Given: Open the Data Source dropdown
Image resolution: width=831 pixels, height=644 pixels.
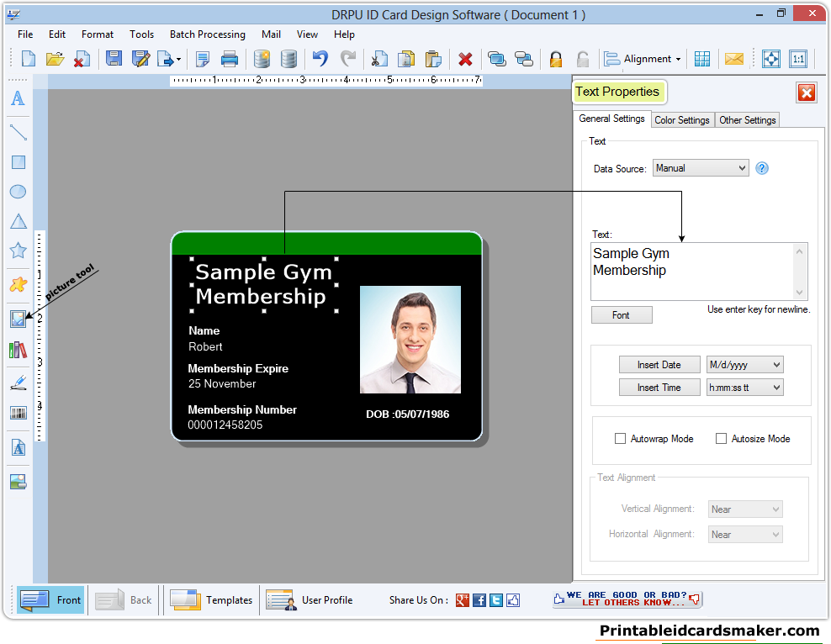Looking at the screenshot, I should tap(700, 168).
